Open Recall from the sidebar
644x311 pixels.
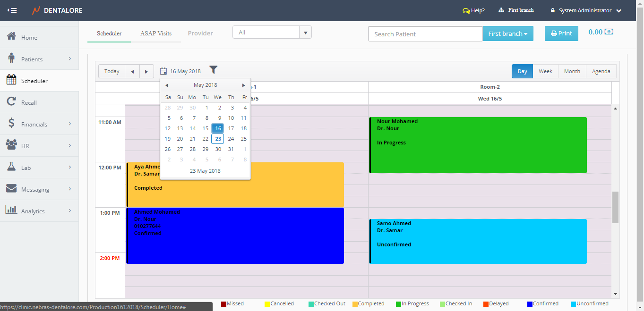[29, 102]
